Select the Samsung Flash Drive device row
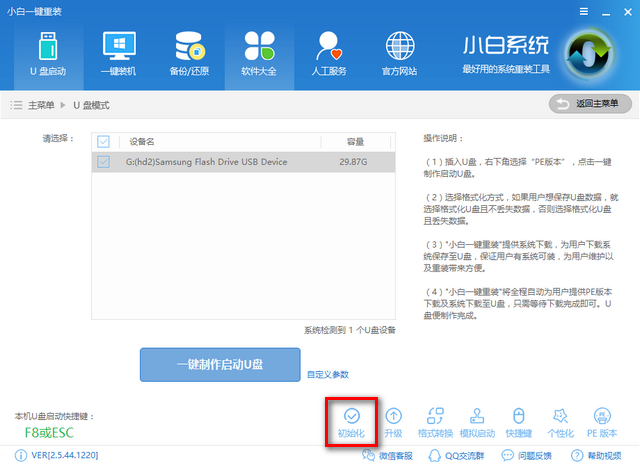 click(250, 161)
